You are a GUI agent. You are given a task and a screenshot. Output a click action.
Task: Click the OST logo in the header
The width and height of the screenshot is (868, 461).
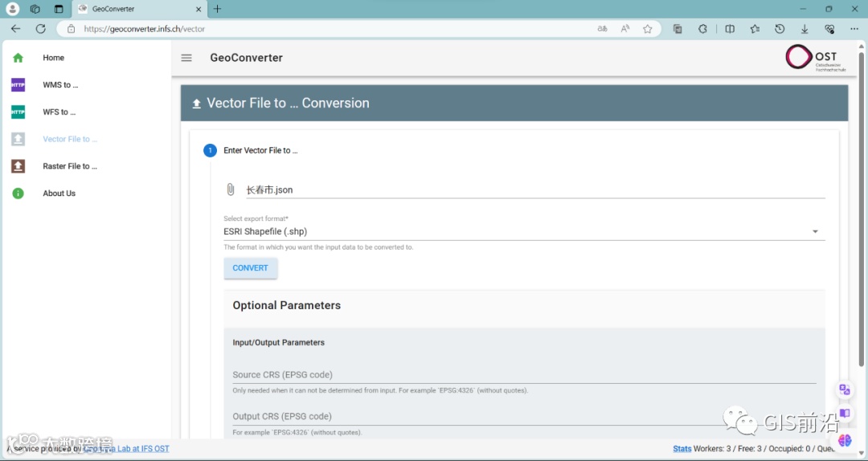(x=812, y=58)
